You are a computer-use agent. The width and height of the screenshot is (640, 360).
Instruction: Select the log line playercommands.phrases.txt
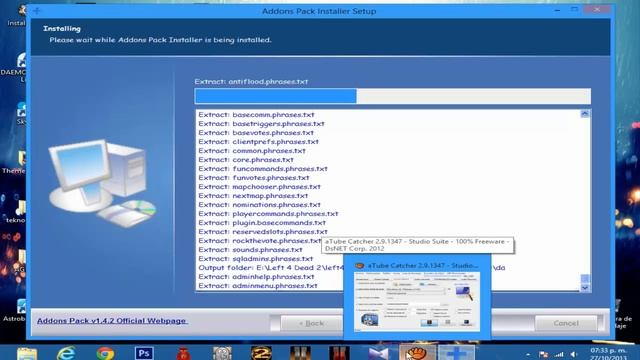pyautogui.click(x=268, y=213)
